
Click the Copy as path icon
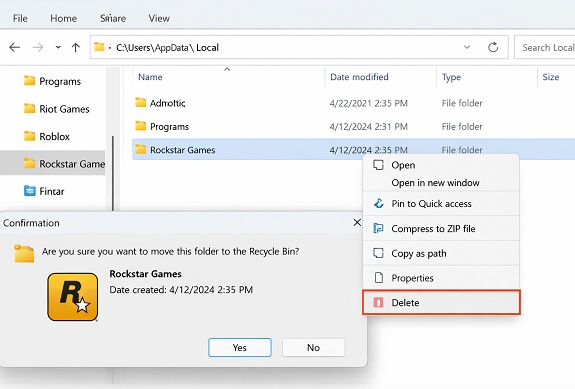click(378, 253)
